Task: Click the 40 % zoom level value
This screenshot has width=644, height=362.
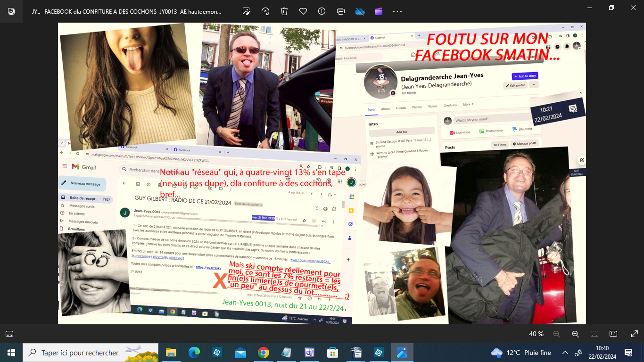Action: click(536, 334)
